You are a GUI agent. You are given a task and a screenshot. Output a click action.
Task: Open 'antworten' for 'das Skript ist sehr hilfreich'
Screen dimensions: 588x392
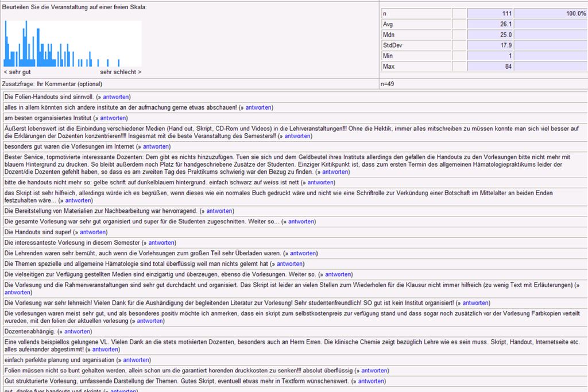(x=78, y=200)
